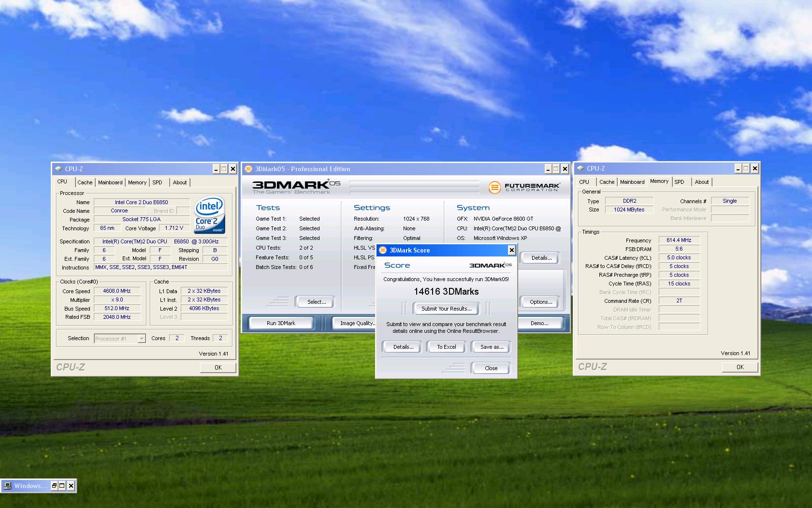The height and width of the screenshot is (508, 812).
Task: Click the Command Rate 2T value
Action: click(679, 301)
